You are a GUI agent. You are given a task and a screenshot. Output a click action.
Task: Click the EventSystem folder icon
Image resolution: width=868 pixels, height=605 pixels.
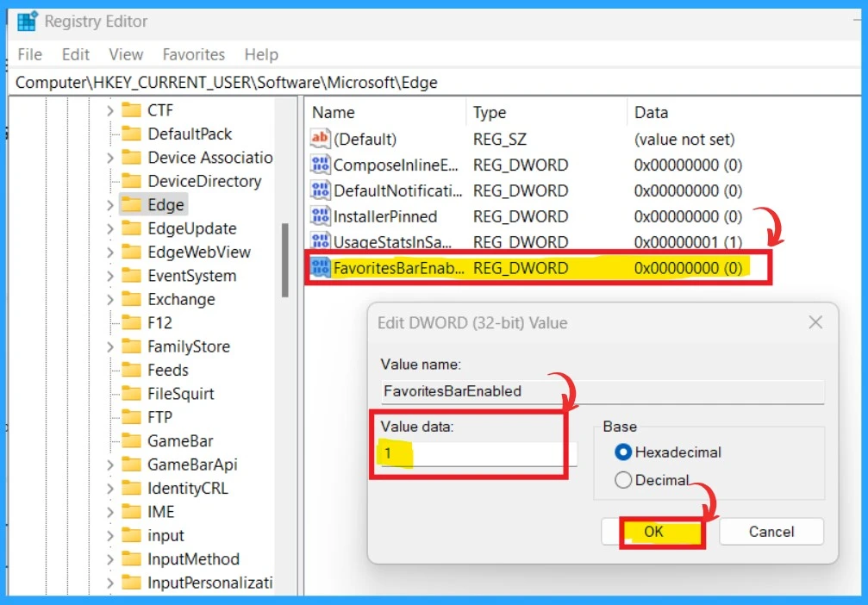coord(131,276)
